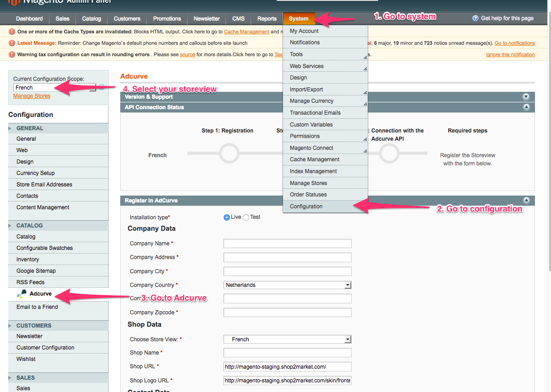Select Manage Stores in System menu

(325, 183)
